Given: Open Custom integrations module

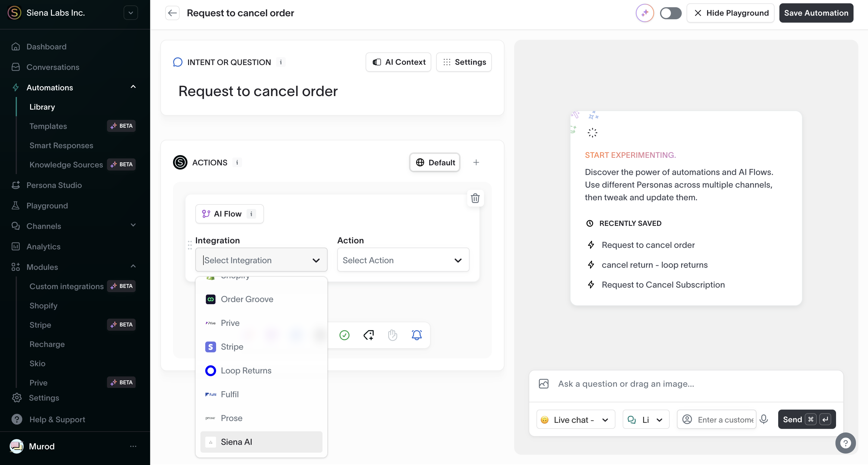Looking at the screenshot, I should pos(66,286).
